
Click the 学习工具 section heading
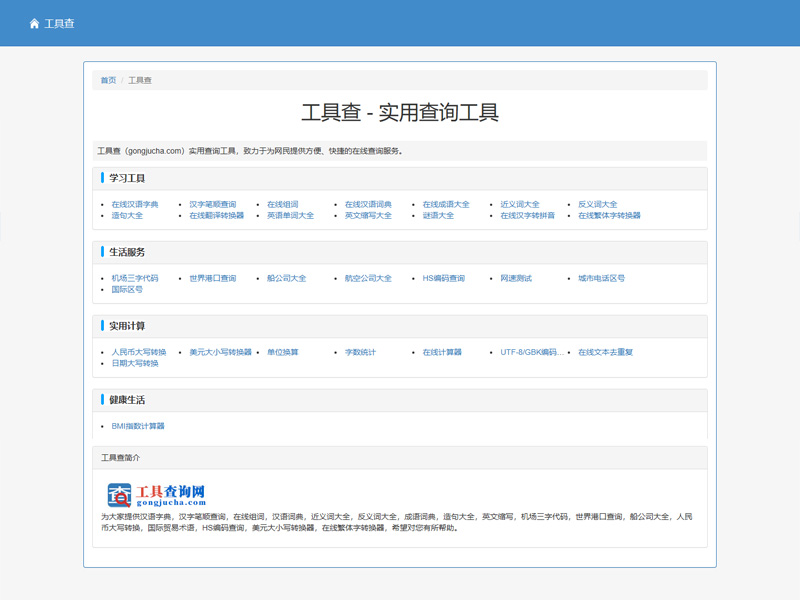click(x=127, y=178)
